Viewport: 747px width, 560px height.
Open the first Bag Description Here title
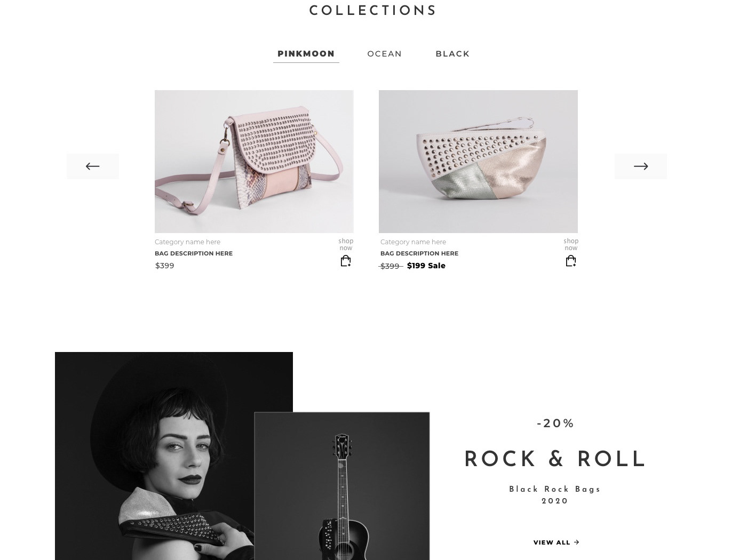click(x=194, y=253)
